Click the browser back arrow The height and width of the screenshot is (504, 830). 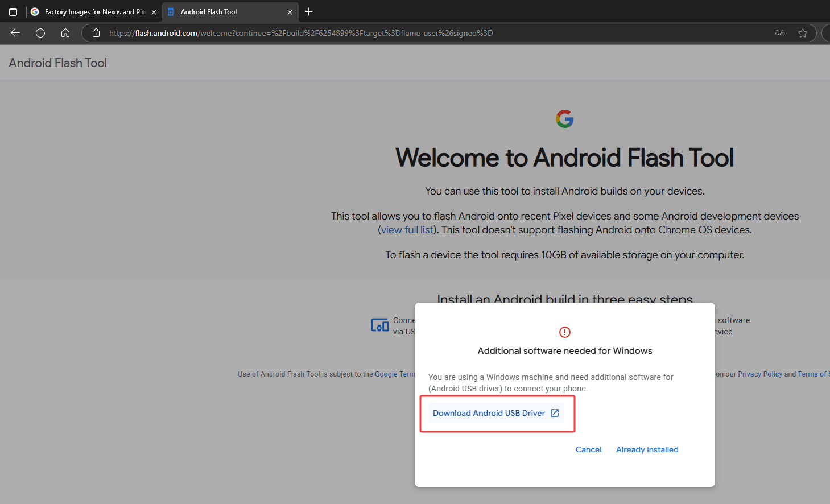[x=15, y=33]
